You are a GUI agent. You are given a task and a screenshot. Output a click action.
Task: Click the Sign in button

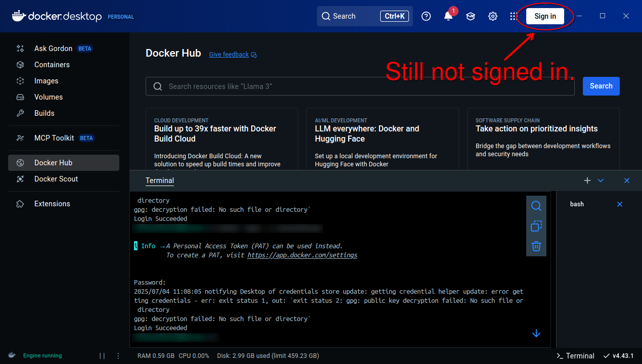tap(545, 16)
